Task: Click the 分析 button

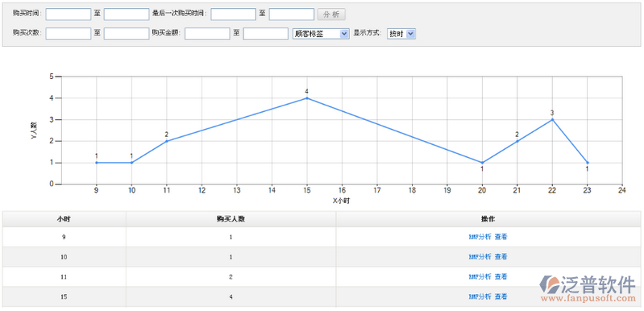Action: click(331, 15)
